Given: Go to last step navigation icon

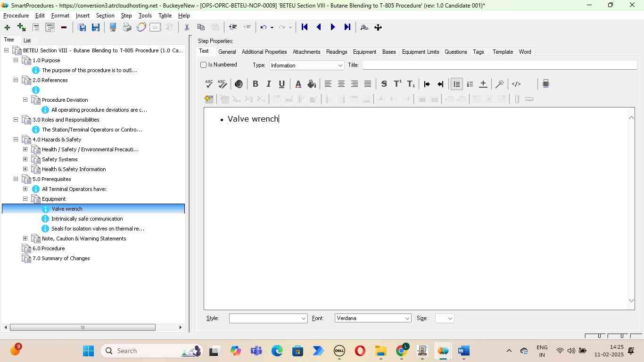Looking at the screenshot, I should coord(347,27).
